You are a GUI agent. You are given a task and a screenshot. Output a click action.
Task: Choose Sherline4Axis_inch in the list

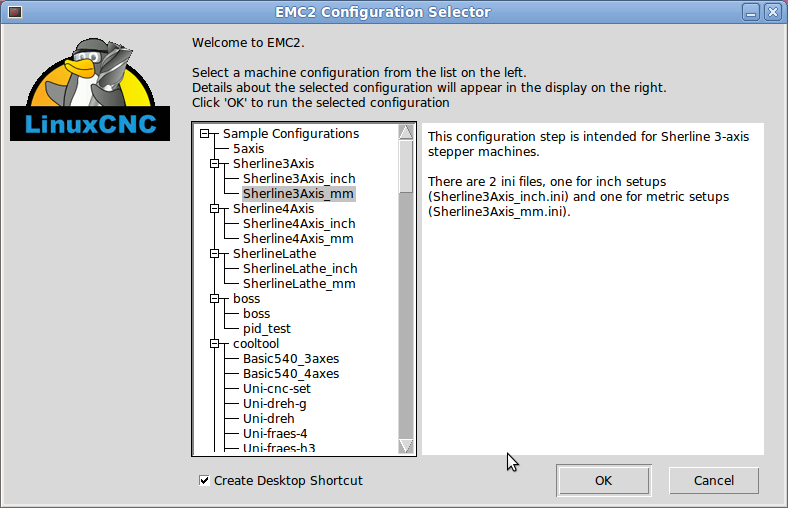coord(299,224)
